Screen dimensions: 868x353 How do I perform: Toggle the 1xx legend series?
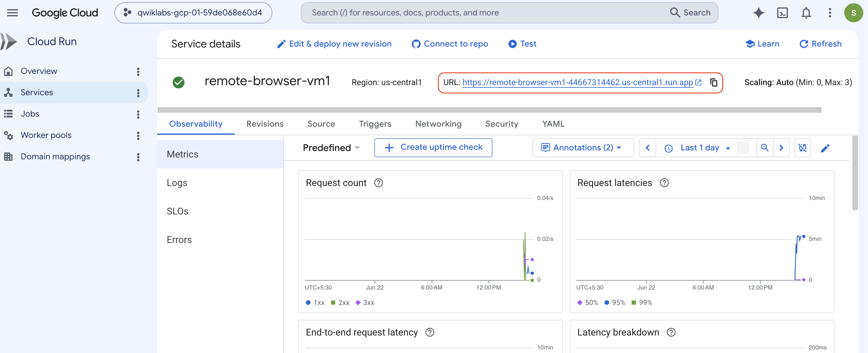pos(315,303)
